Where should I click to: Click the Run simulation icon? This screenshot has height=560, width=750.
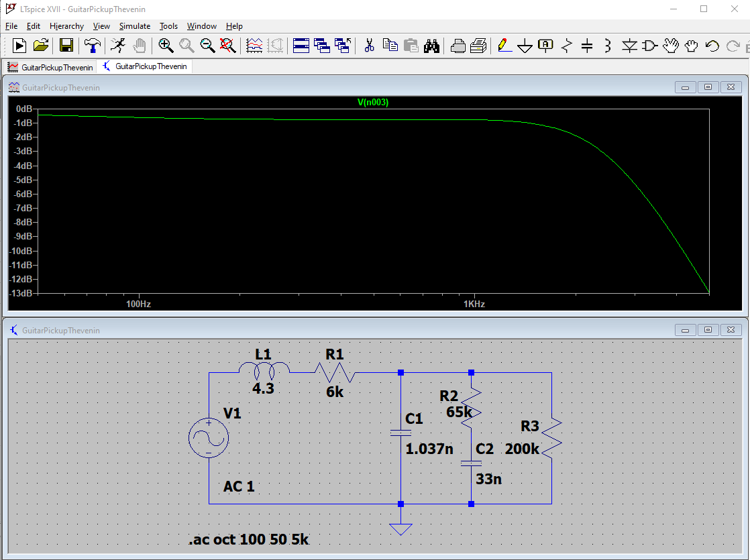19,46
